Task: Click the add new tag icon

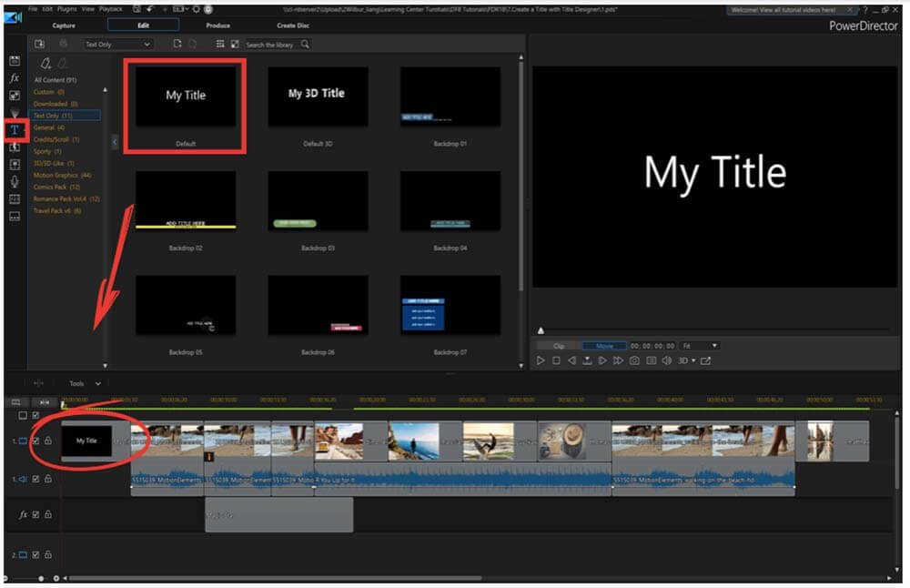Action: coord(45,64)
